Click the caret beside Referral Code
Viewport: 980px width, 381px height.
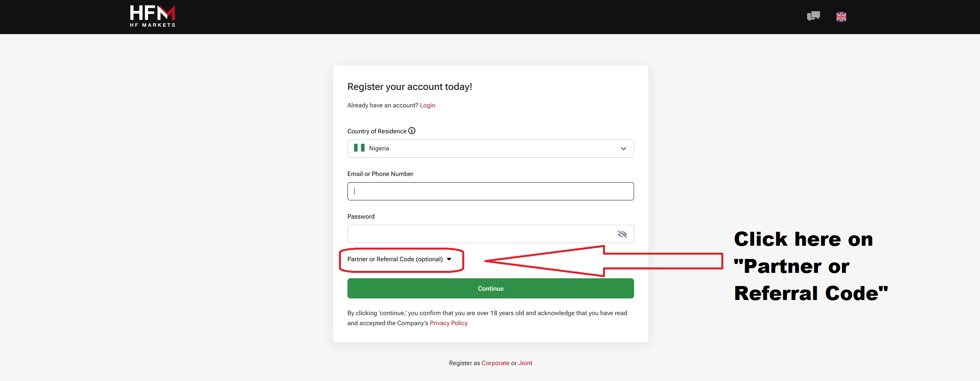449,259
